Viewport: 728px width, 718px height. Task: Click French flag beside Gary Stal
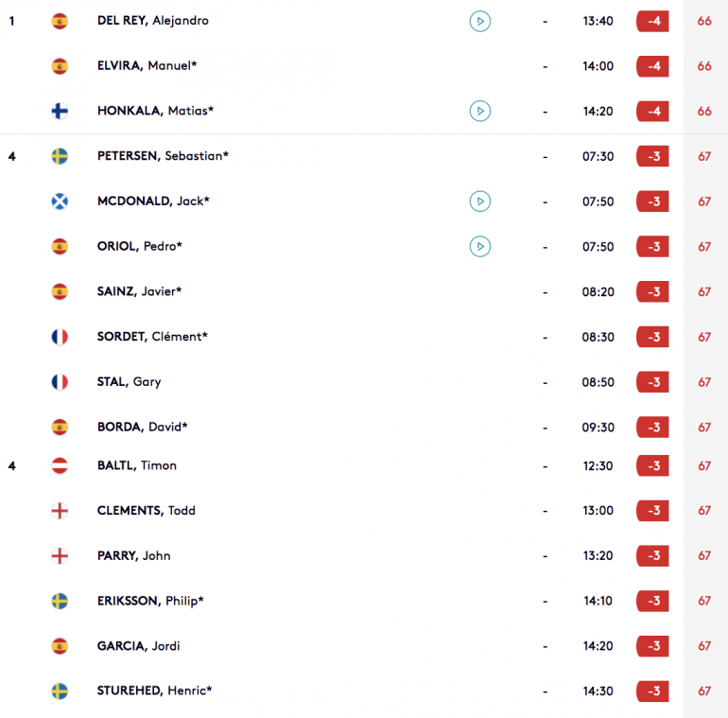[60, 382]
